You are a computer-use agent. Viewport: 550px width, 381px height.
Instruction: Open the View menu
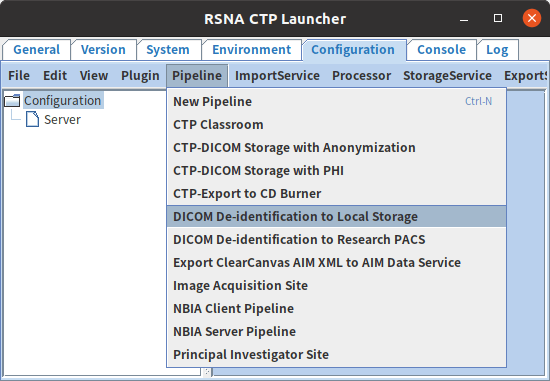(x=94, y=75)
